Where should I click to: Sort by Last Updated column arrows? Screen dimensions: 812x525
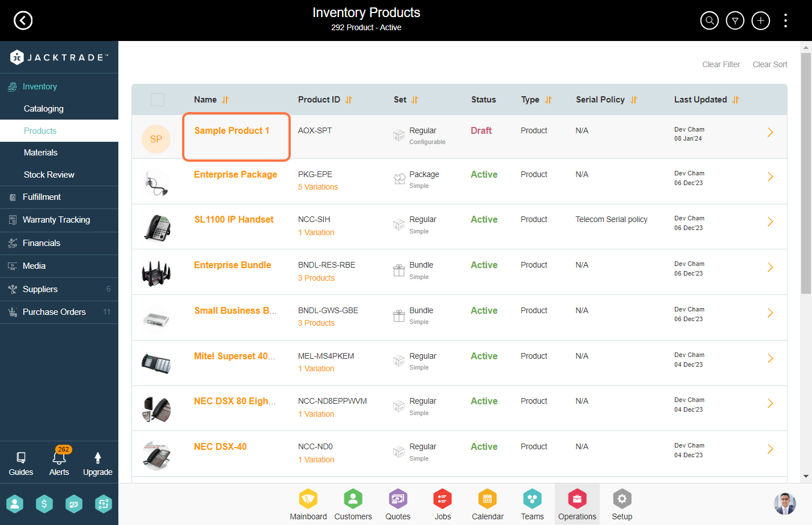736,100
